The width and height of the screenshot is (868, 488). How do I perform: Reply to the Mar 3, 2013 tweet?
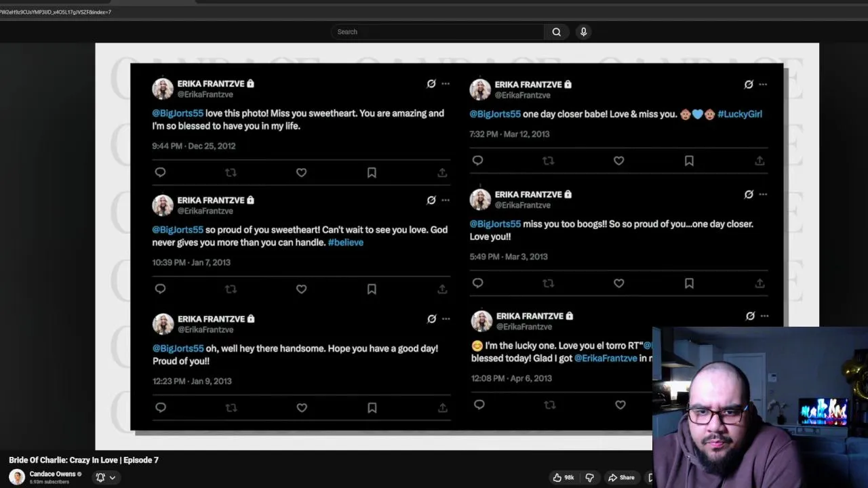coord(477,283)
